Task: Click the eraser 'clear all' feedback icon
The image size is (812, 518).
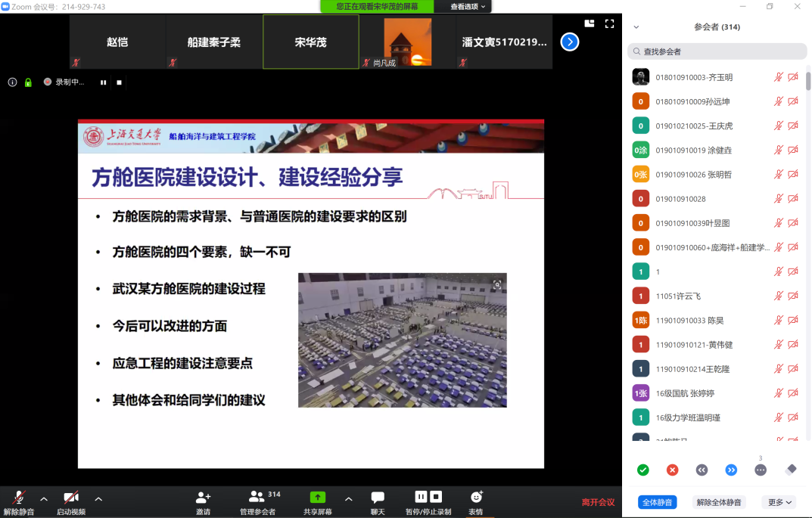Action: pos(792,470)
